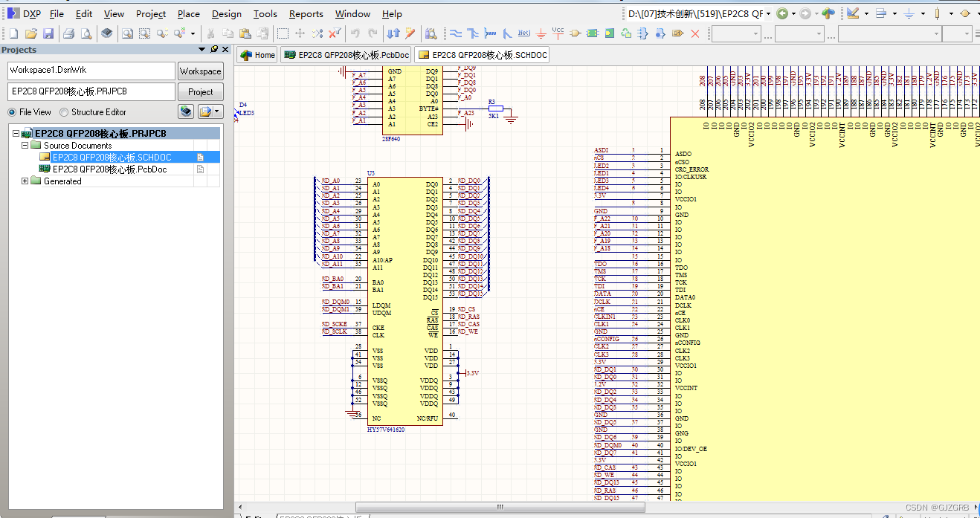Screen dimensions: 980x518
Task: Collapse the Source Documents folder
Action: coord(25,145)
